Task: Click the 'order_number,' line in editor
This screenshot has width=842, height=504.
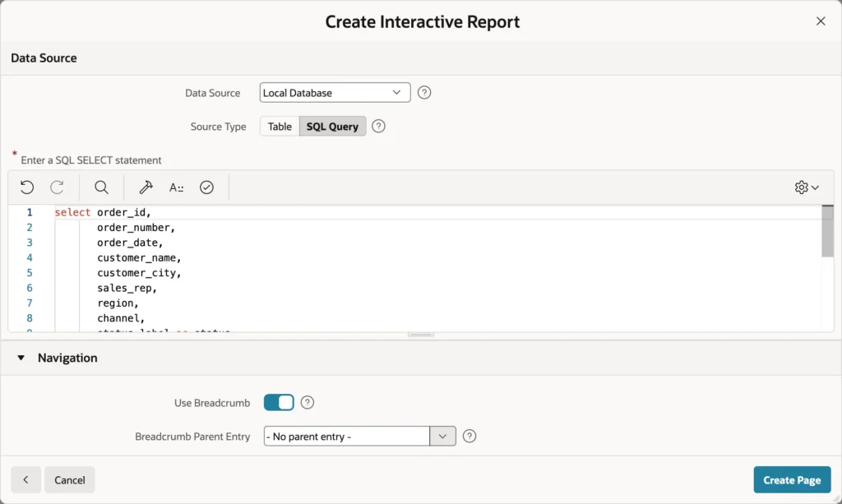Action: (x=136, y=228)
